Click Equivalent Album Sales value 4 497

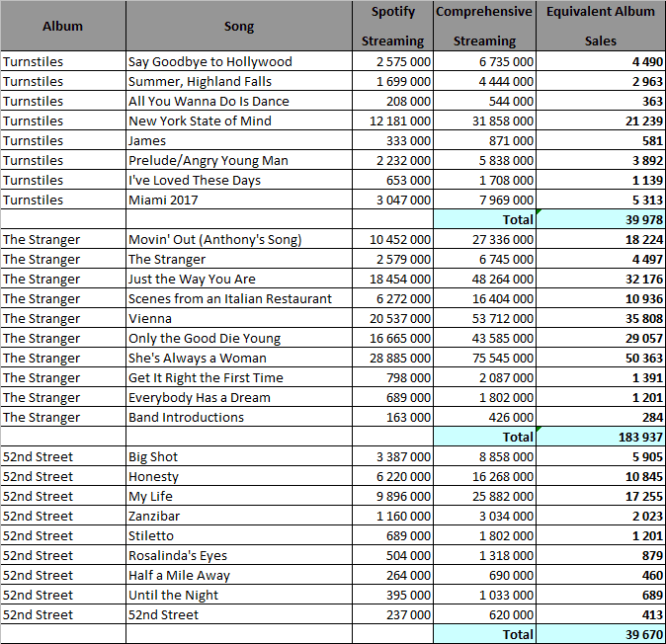(601, 259)
